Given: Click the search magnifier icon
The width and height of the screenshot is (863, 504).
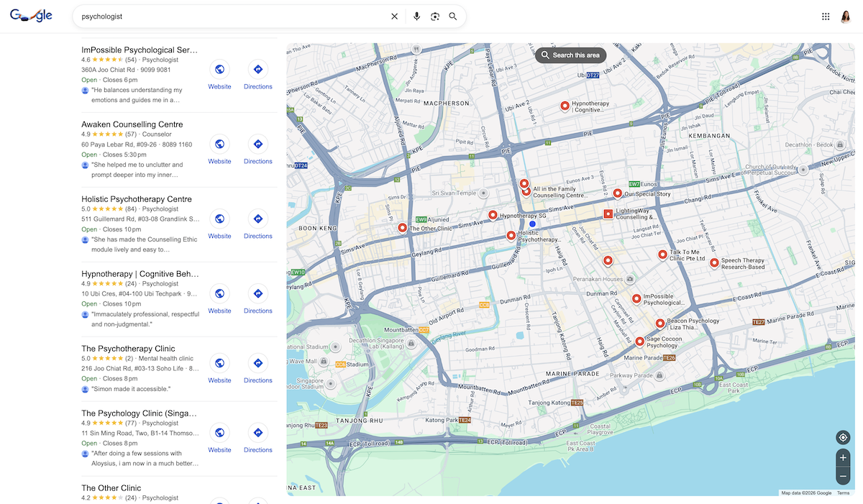Looking at the screenshot, I should pos(452,16).
